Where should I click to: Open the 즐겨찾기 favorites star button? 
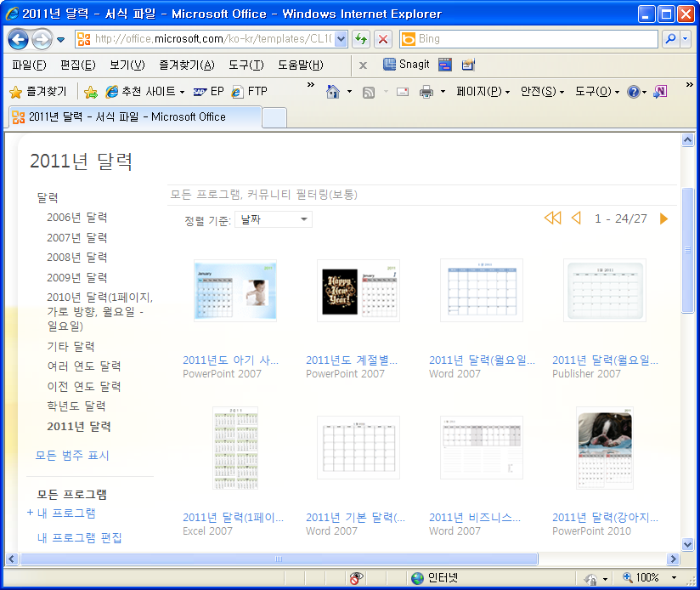coord(37,92)
